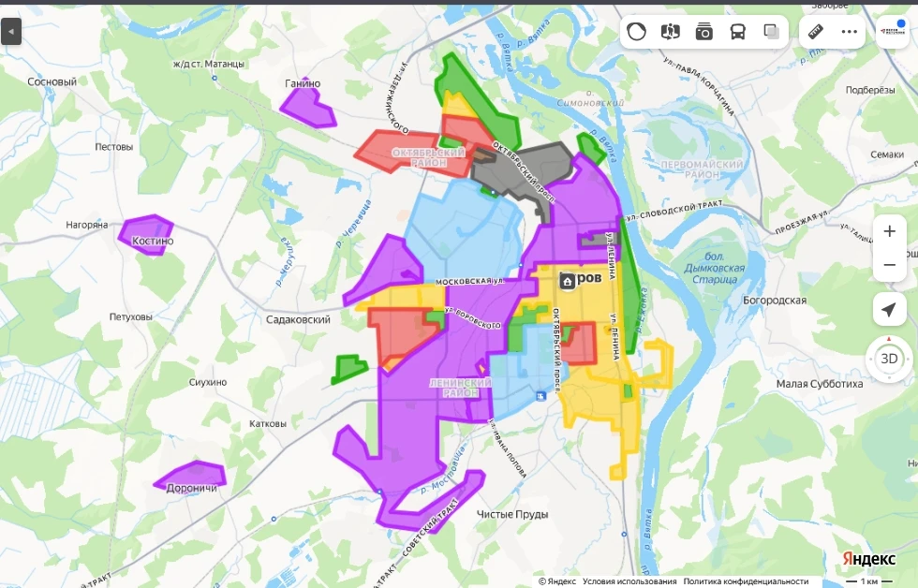This screenshot has width=918, height=588.
Task: Click the Костино label
Action: pyautogui.click(x=153, y=241)
